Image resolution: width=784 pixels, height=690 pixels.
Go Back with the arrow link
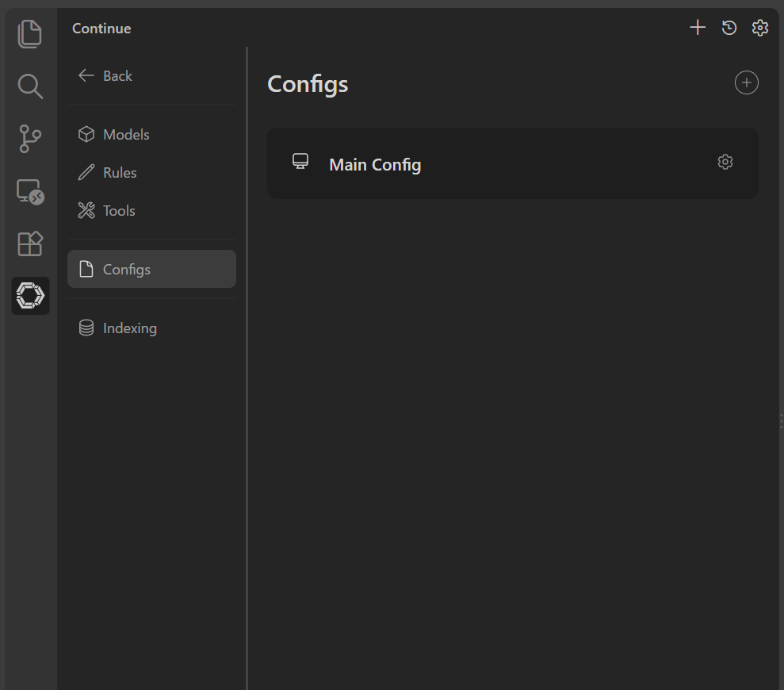(105, 75)
